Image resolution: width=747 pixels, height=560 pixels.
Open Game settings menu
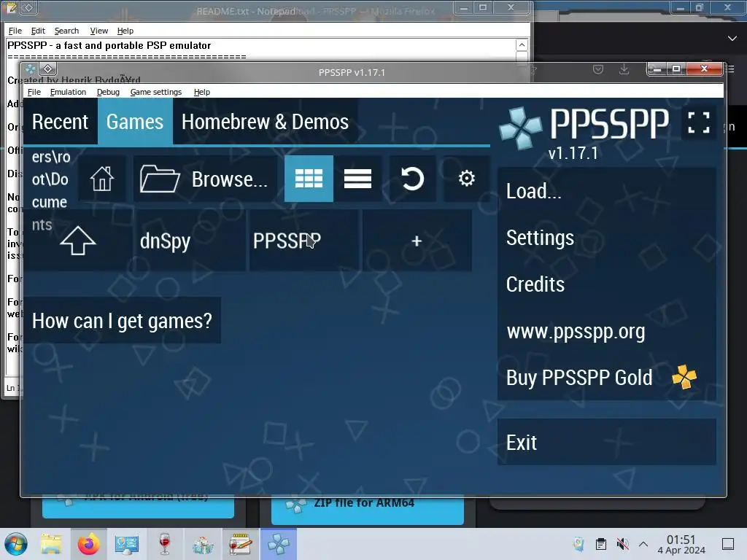156,92
